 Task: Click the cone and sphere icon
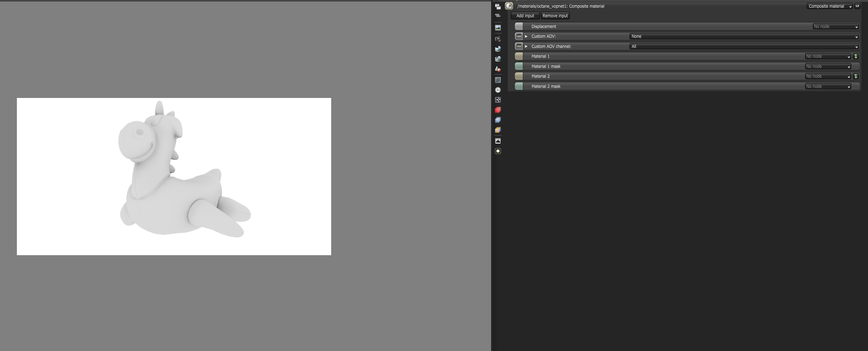point(498,69)
